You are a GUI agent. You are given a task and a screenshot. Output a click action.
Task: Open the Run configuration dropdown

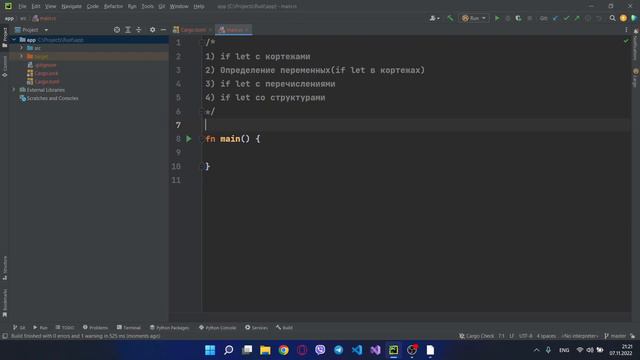coord(474,18)
